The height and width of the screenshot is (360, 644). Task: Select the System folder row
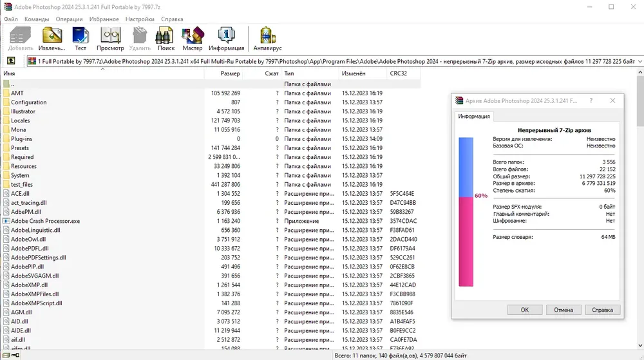pos(211,175)
